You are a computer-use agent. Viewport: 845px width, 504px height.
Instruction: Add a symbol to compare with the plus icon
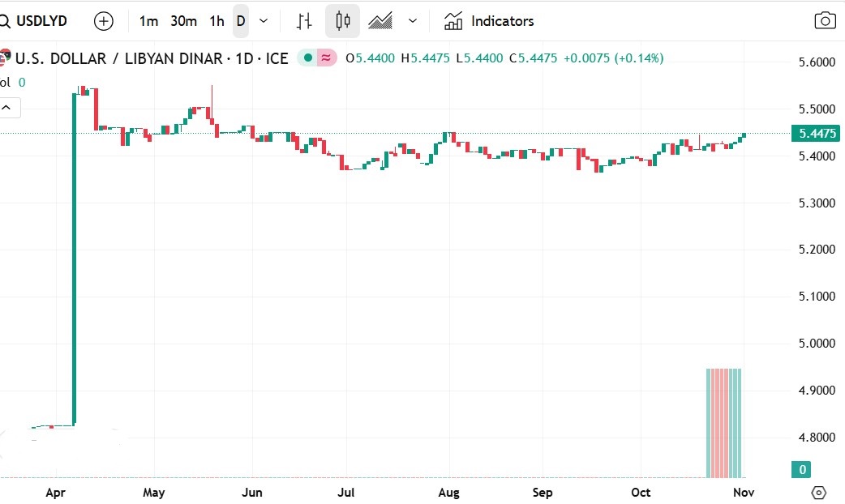pos(104,21)
